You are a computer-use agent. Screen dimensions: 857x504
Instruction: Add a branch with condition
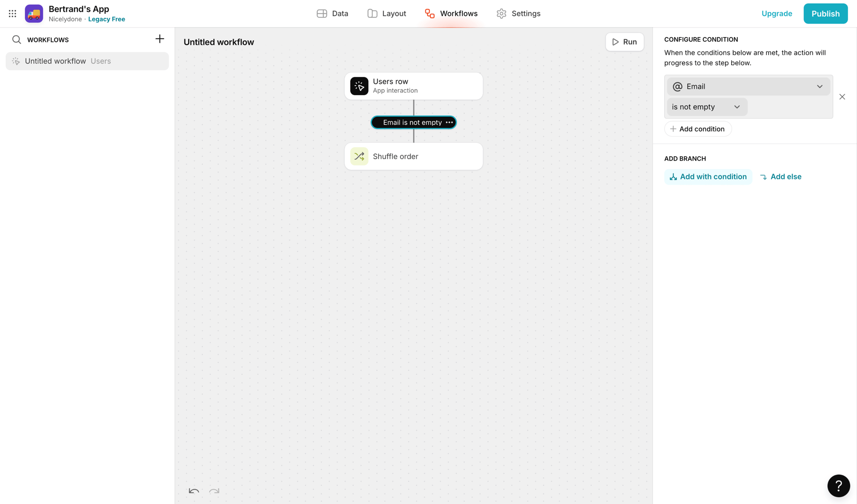(x=707, y=176)
